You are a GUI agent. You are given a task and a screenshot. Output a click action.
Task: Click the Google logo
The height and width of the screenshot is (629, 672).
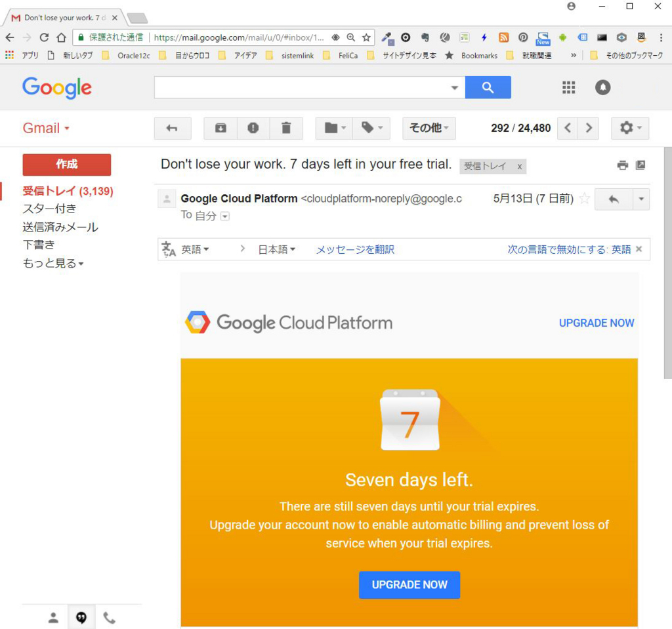[57, 88]
